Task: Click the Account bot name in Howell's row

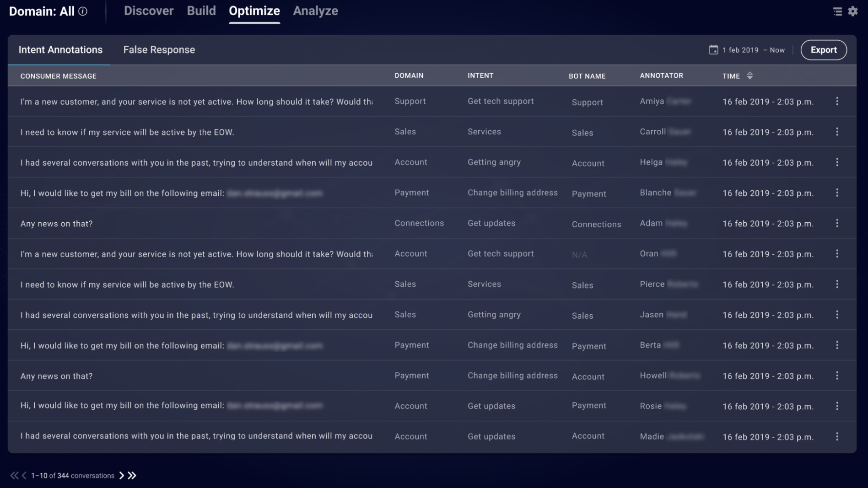Action: click(x=588, y=377)
